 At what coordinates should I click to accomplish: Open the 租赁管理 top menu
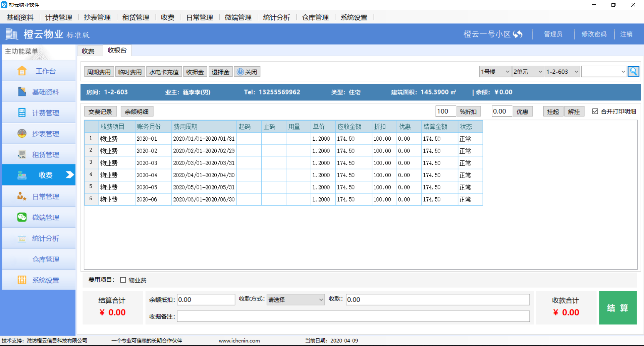click(x=136, y=17)
